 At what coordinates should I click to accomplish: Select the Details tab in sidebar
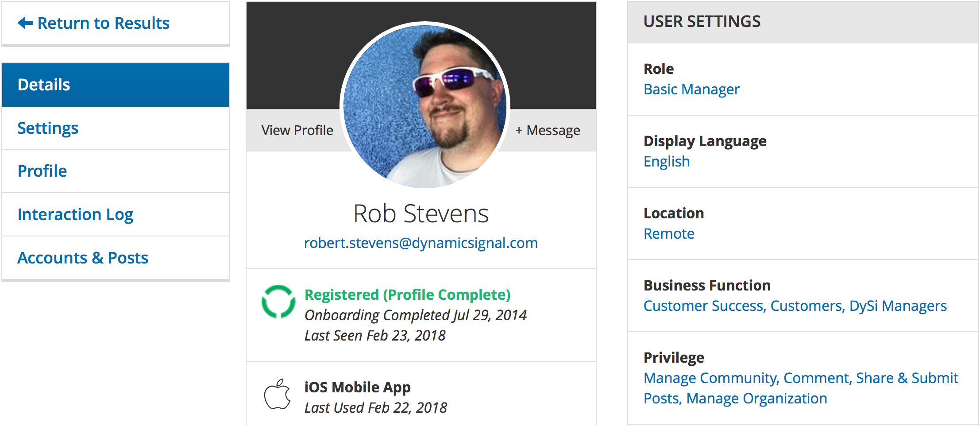[116, 85]
